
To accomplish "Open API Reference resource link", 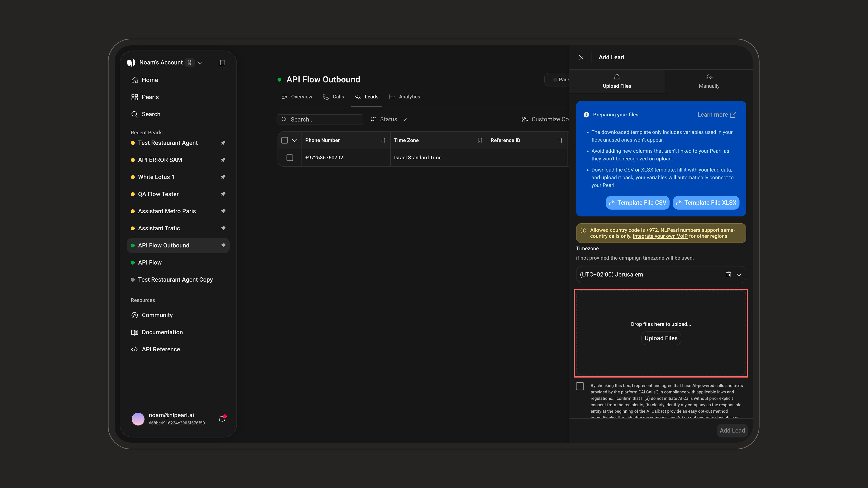I will [x=178, y=350].
